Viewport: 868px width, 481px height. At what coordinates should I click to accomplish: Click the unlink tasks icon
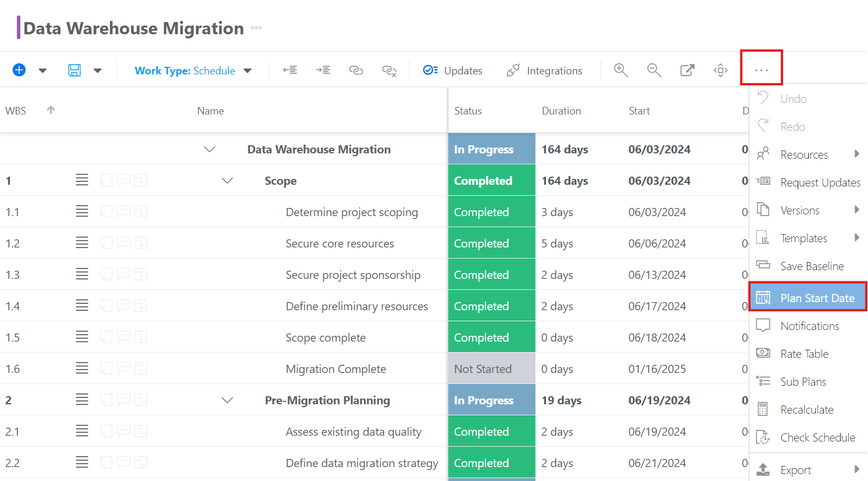[389, 71]
